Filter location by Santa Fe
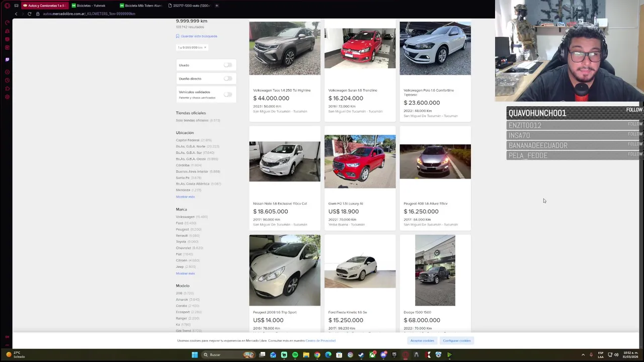The image size is (644, 362). tap(183, 177)
